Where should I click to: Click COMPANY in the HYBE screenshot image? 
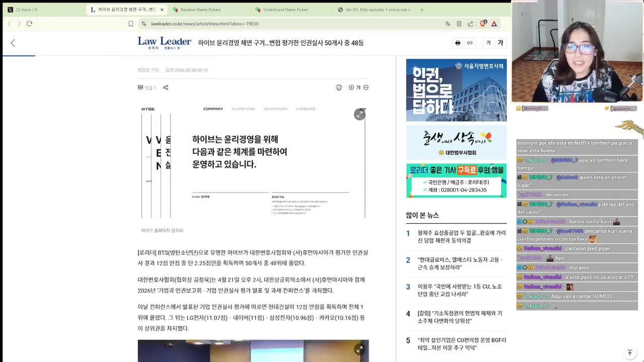[x=213, y=109]
